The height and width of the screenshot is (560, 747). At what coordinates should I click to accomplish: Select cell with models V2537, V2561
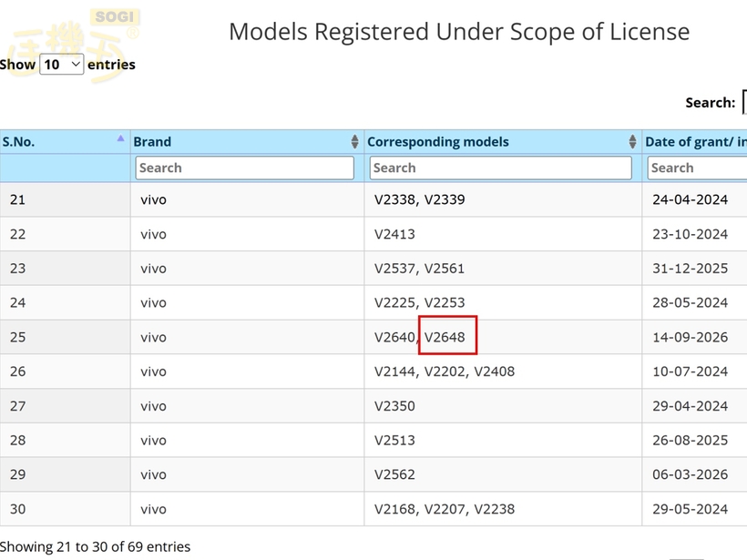(503, 268)
